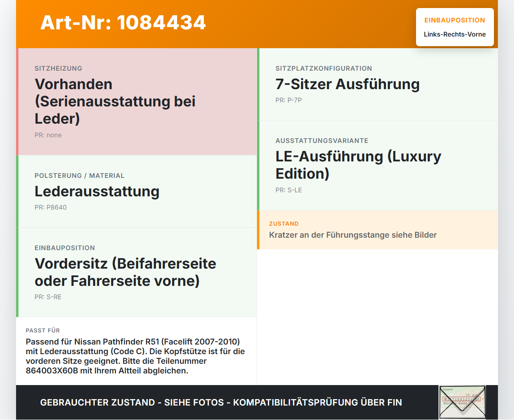Viewport: 514px width, 420px height.
Task: Select 'Kratzer an der Führungsstange siehe Bilder'
Action: pyautogui.click(x=353, y=235)
